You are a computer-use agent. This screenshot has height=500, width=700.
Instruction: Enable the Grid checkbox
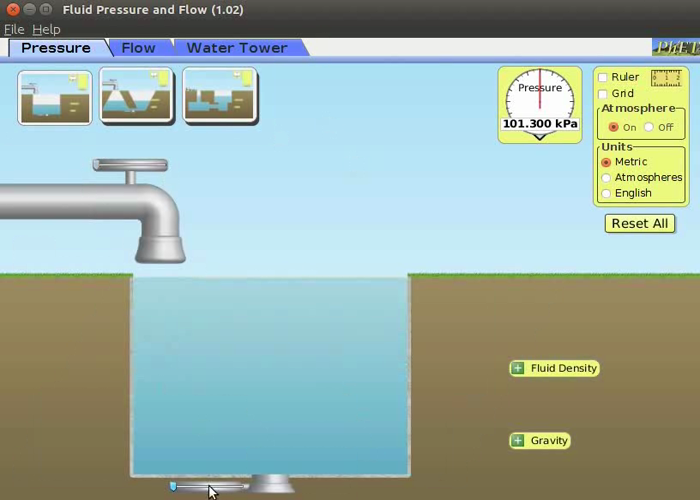coord(603,94)
